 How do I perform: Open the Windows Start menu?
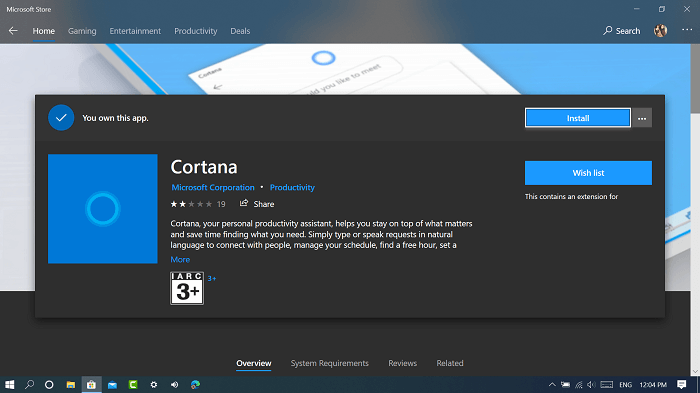point(9,385)
